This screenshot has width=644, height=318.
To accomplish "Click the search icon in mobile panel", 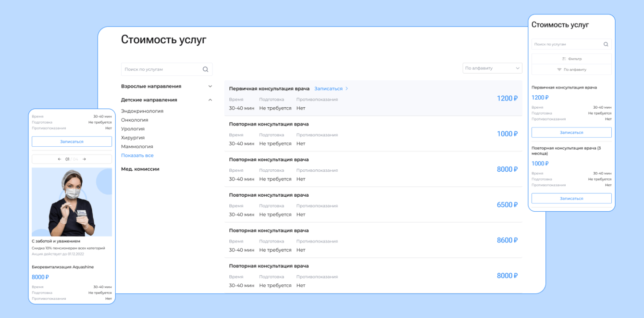I will [x=606, y=44].
